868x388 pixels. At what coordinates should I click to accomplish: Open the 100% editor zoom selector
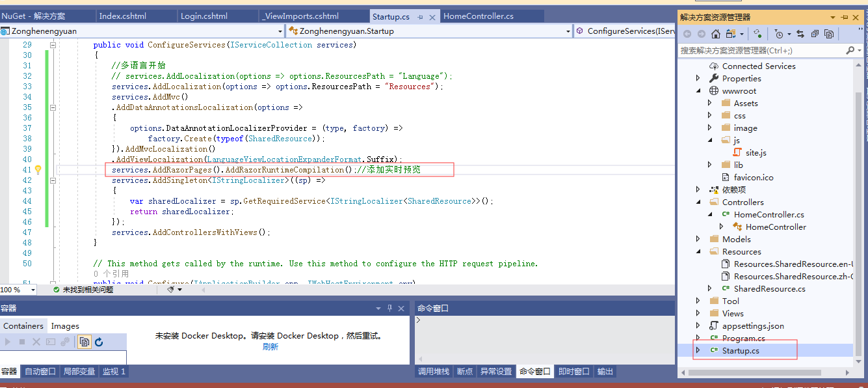pos(16,289)
